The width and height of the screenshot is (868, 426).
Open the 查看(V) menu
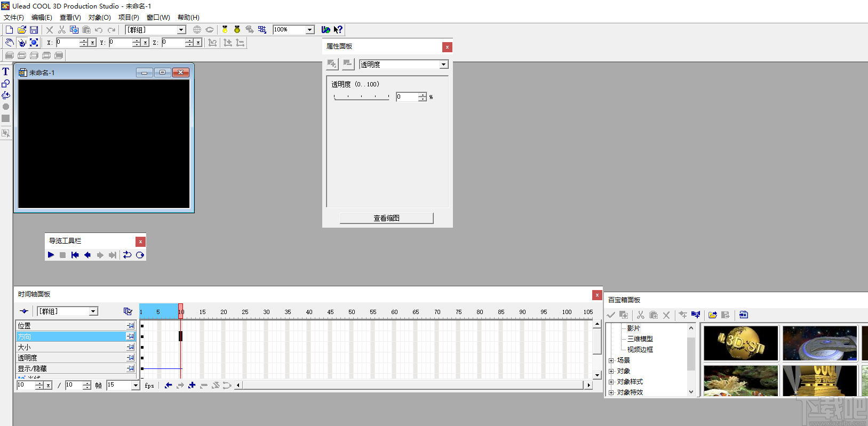coord(70,18)
